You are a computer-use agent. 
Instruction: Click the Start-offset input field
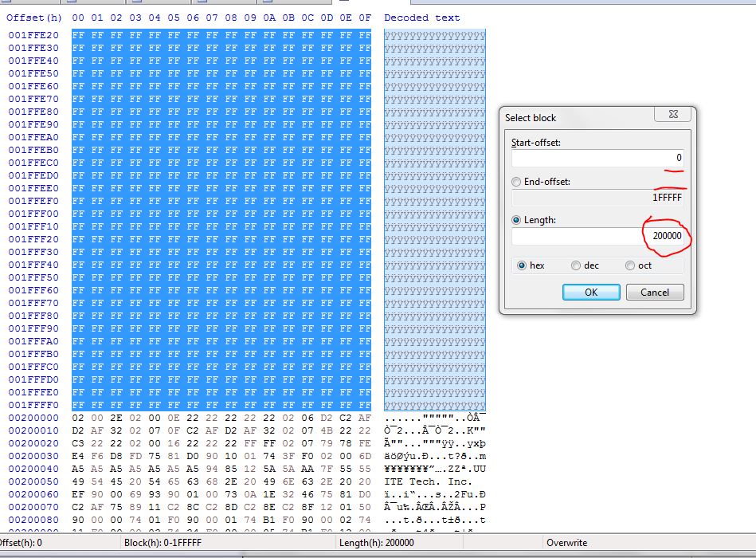coord(597,158)
